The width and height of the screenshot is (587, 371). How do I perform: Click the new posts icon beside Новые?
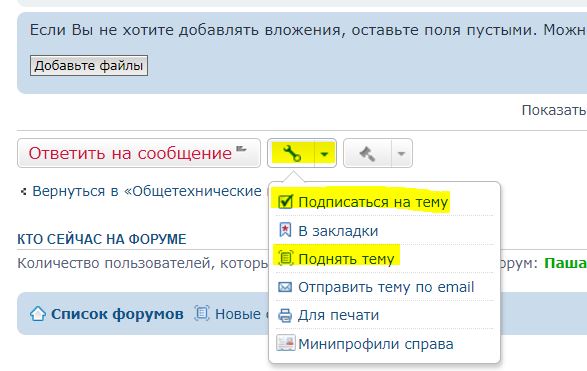coord(201,313)
